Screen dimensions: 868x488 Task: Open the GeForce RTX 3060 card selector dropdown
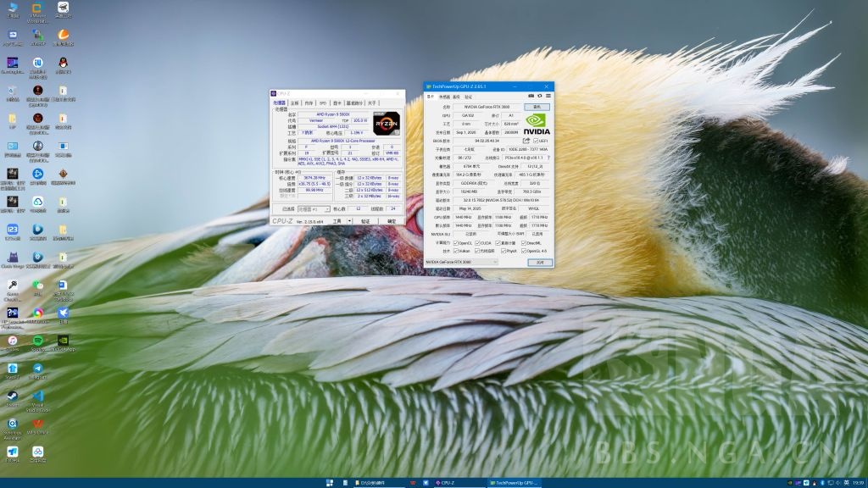494,263
